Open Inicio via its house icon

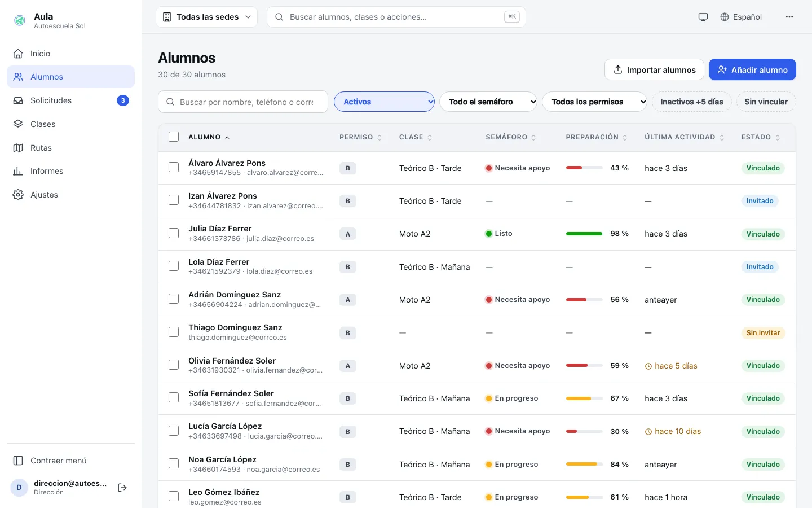[18, 54]
